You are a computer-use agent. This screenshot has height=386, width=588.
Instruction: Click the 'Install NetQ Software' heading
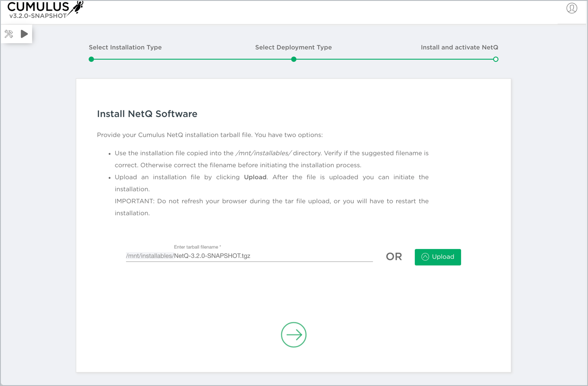pos(147,114)
